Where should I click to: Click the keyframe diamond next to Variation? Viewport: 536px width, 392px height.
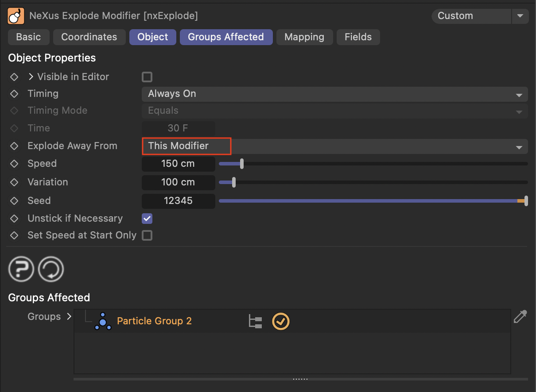coord(14,182)
